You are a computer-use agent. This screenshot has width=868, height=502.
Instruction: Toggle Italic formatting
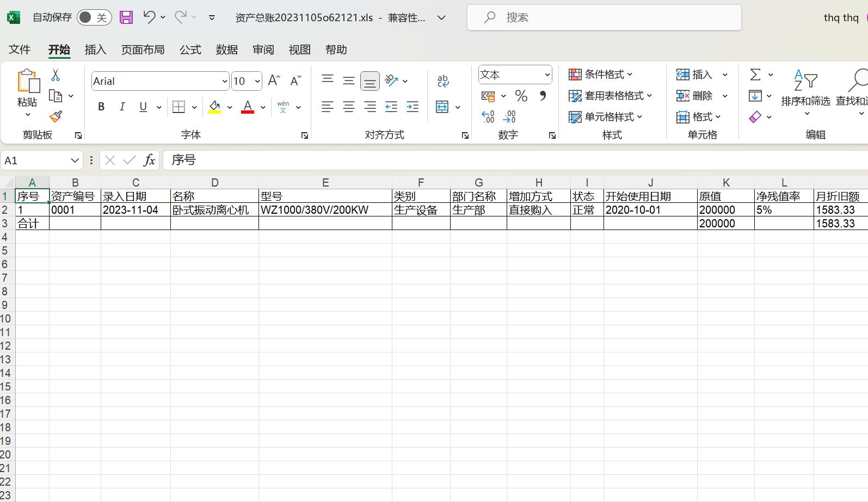pyautogui.click(x=122, y=107)
